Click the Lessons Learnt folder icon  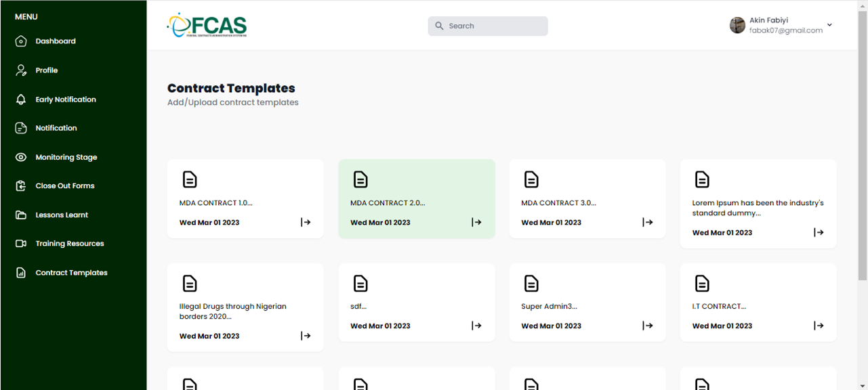[x=21, y=215]
